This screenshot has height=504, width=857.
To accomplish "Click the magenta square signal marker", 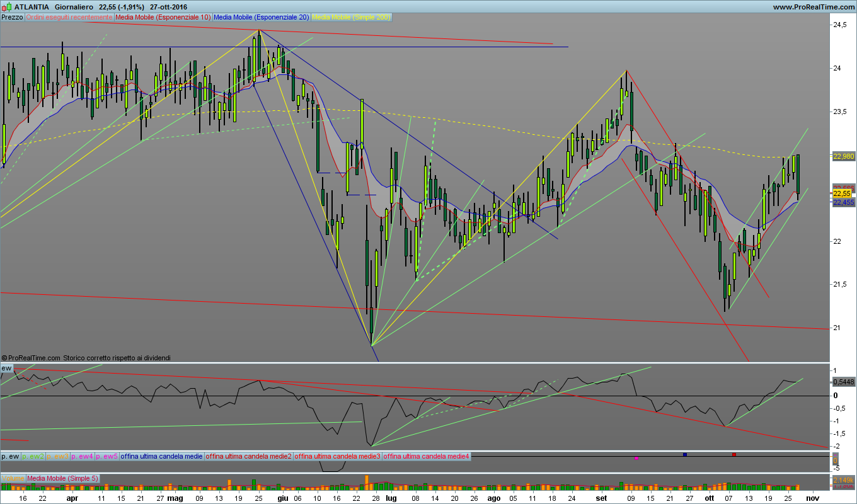I will pyautogui.click(x=636, y=458).
